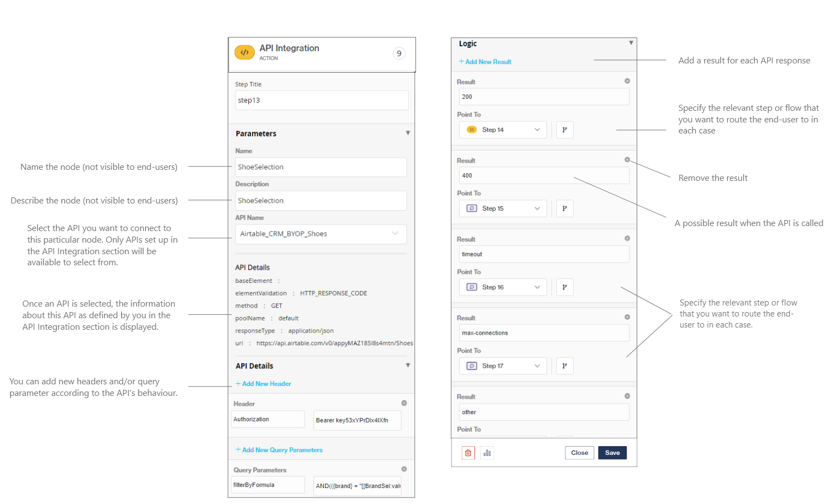
Task: Click the branch icon beside Step 17
Action: click(564, 366)
